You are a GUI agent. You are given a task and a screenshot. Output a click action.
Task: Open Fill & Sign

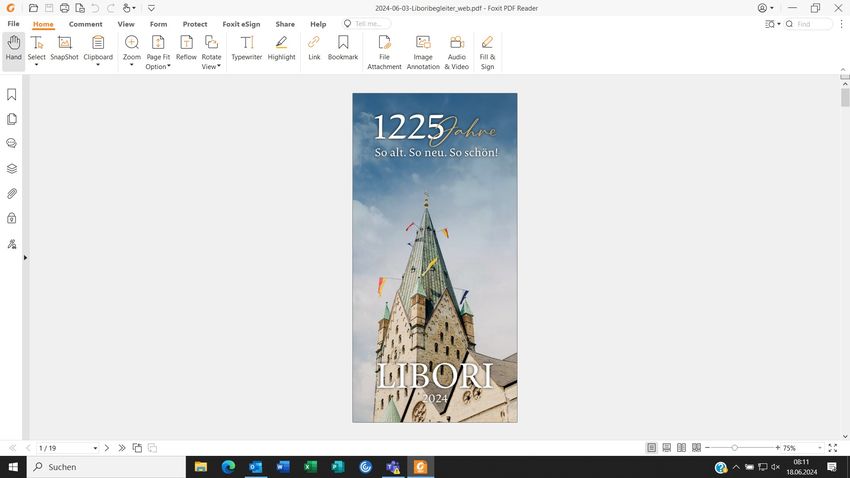tap(487, 52)
